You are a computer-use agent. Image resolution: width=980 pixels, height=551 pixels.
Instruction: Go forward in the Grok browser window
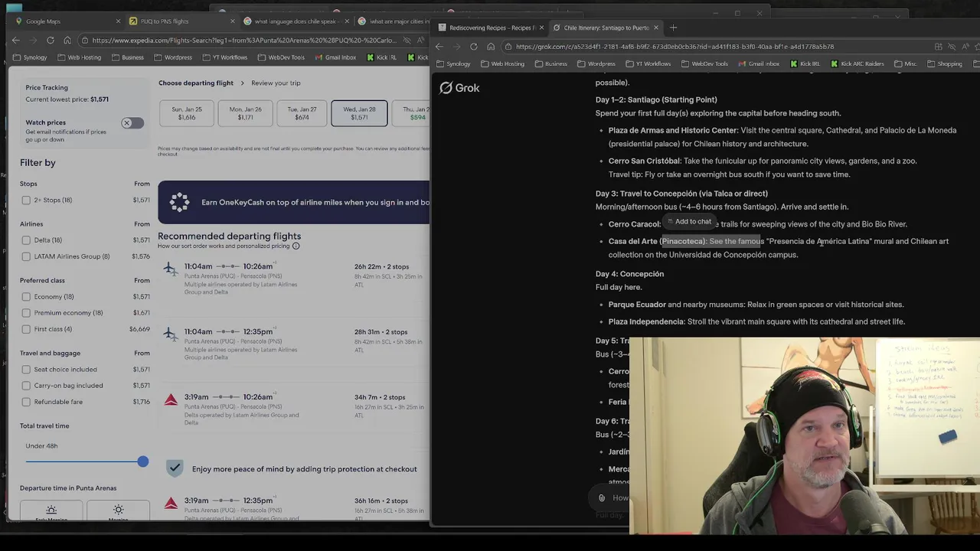point(456,47)
